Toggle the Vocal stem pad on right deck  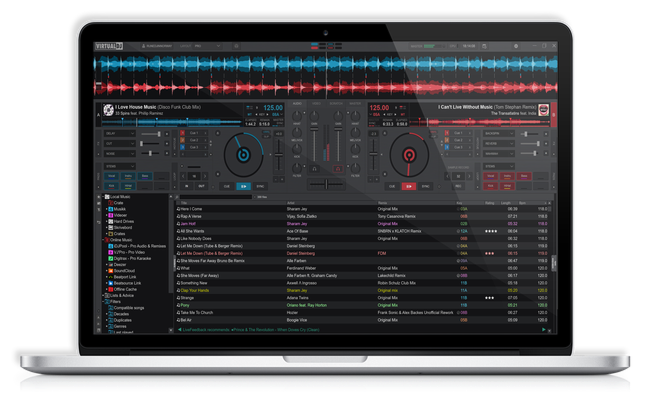[x=491, y=176]
